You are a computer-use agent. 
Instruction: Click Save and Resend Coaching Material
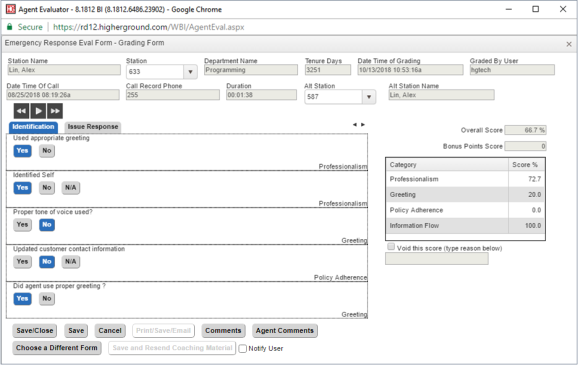(x=172, y=348)
